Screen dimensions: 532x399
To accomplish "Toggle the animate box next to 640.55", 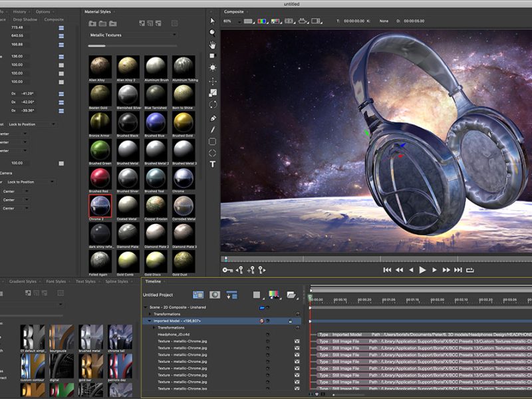I will pos(61,36).
